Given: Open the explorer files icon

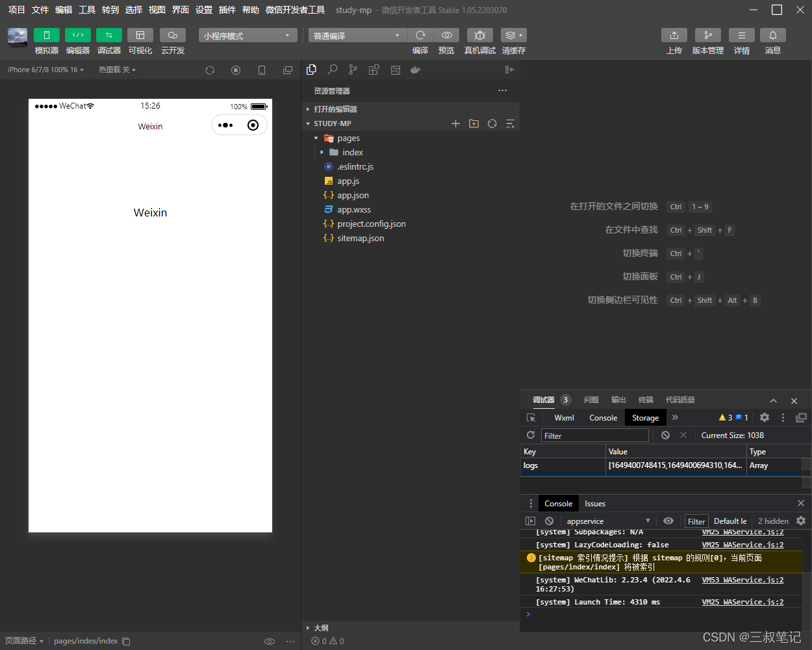Looking at the screenshot, I should 312,70.
